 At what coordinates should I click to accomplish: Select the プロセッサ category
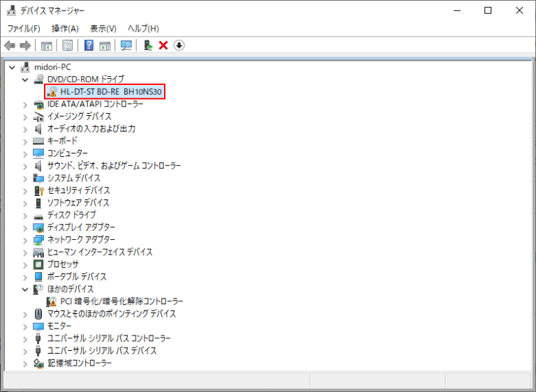[x=62, y=264]
